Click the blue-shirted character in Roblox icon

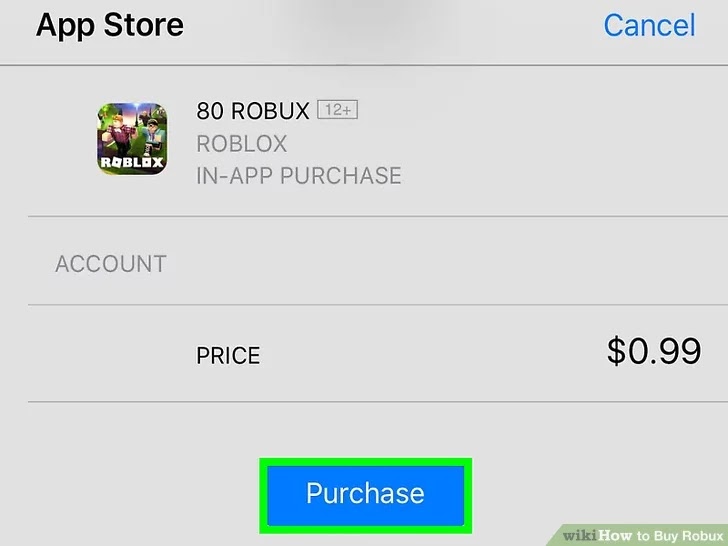[153, 133]
